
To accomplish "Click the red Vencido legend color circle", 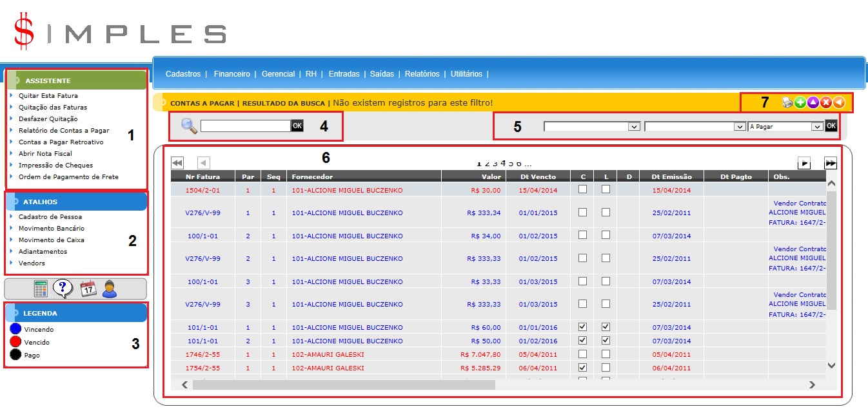I will (16, 342).
